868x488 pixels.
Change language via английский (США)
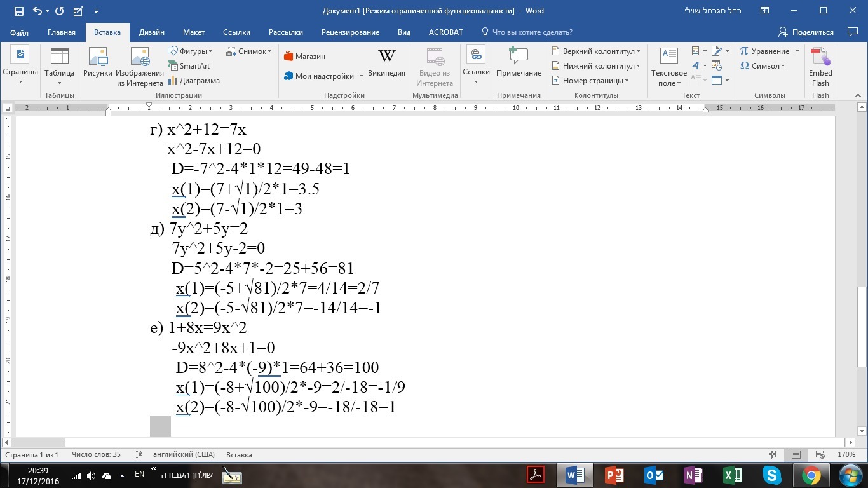coord(184,455)
